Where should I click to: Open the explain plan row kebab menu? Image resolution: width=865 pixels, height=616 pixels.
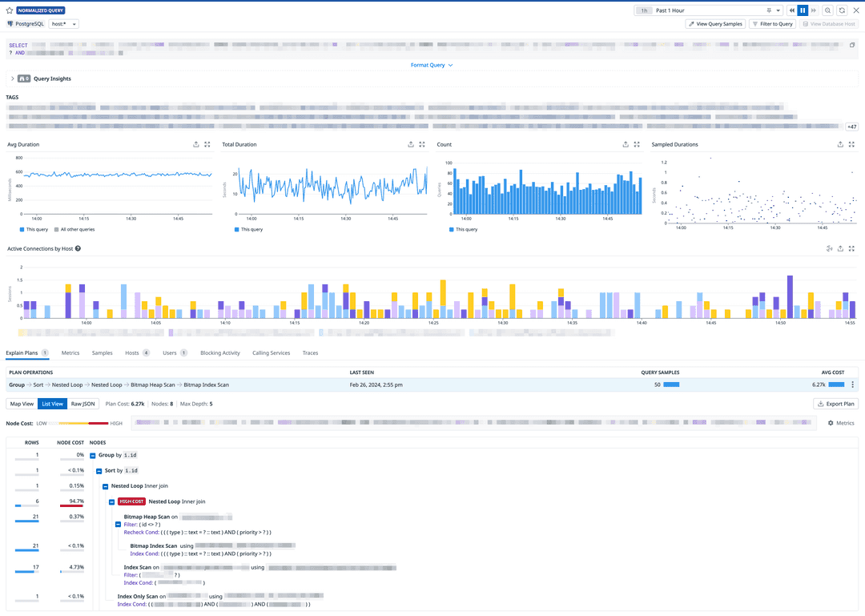pos(852,384)
